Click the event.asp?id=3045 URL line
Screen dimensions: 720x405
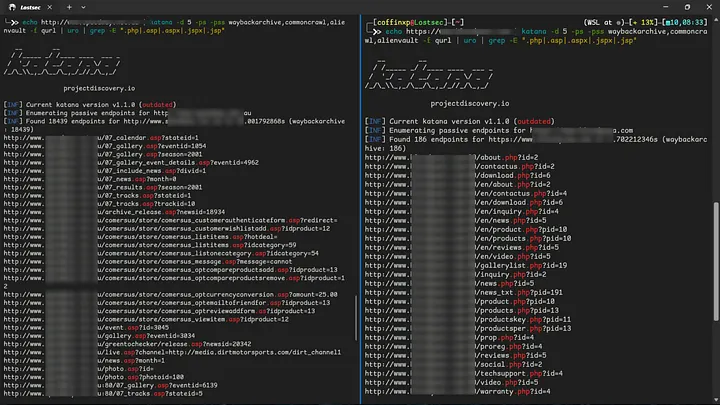[86, 328]
